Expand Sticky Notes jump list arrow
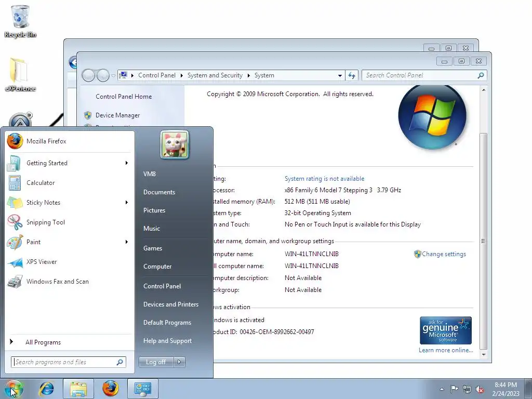This screenshot has width=532, height=399. (x=127, y=203)
